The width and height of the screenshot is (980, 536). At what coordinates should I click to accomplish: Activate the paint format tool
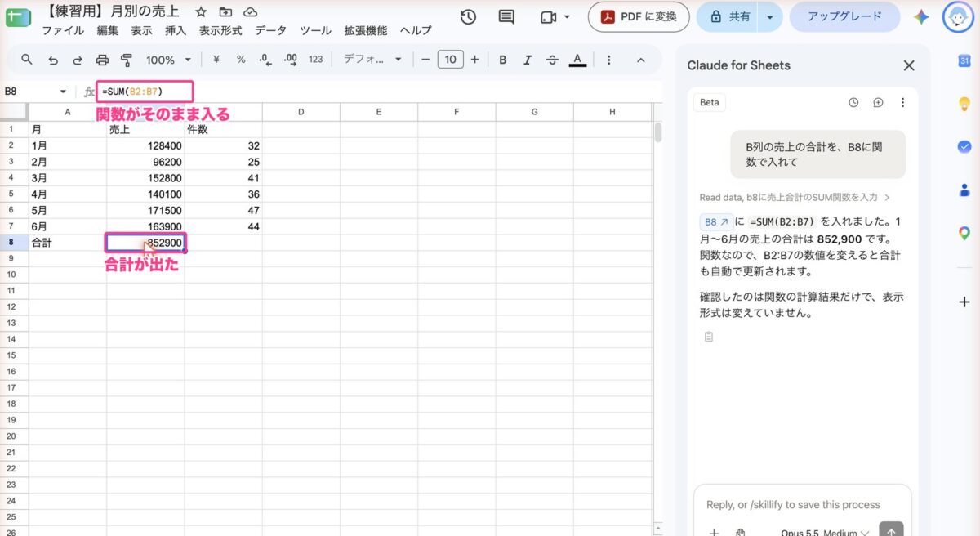pyautogui.click(x=127, y=60)
